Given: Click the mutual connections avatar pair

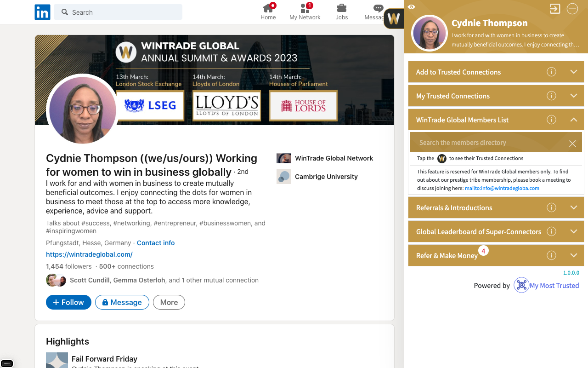Looking at the screenshot, I should pos(56,280).
